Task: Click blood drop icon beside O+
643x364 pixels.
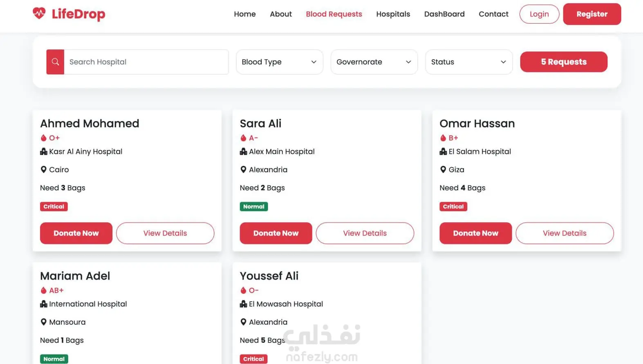Action: pos(44,138)
